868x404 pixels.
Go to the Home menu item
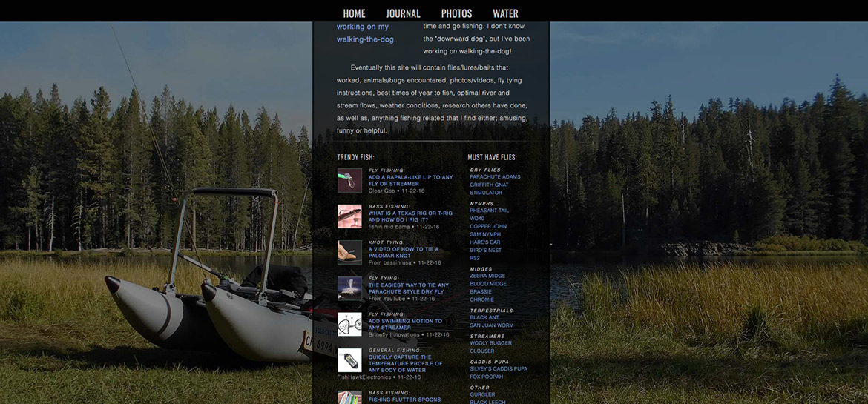[x=355, y=13]
